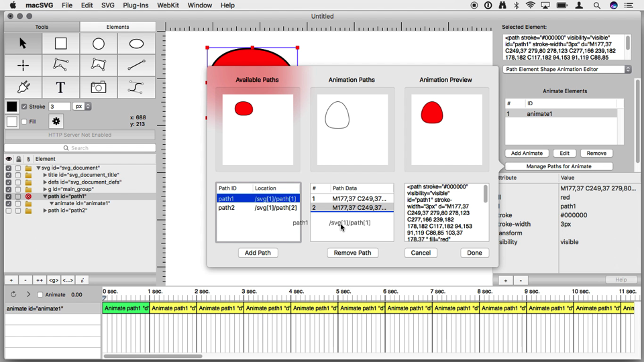Uncheck the Stroke checkbox
The image size is (644, 362).
click(24, 107)
